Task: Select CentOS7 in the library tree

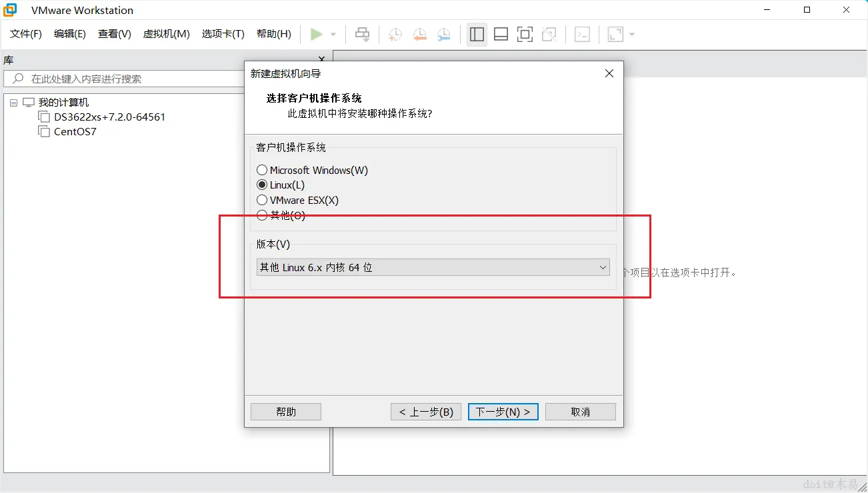Action: (x=75, y=131)
